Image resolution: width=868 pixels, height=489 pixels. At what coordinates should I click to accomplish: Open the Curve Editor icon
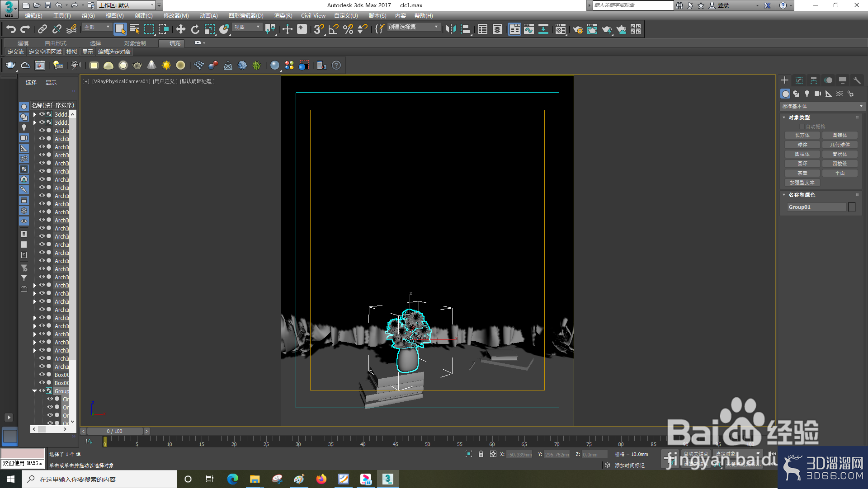pyautogui.click(x=529, y=29)
